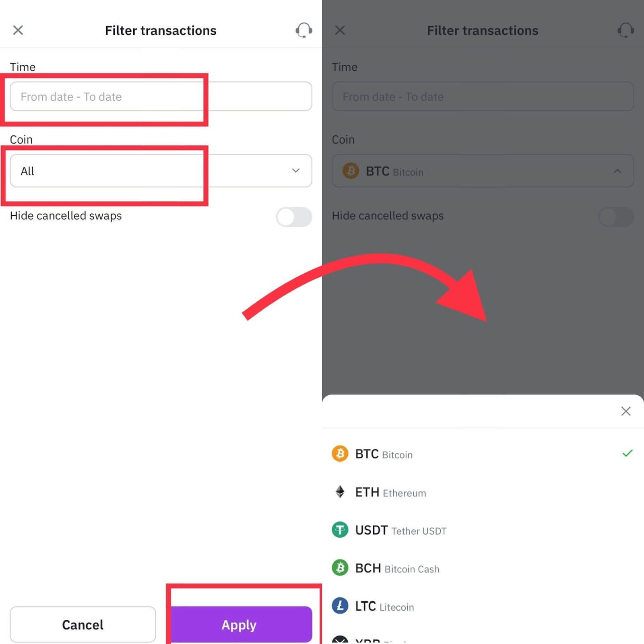The image size is (644, 644).
Task: Tap the blue Litecoin icon
Action: pos(340,606)
